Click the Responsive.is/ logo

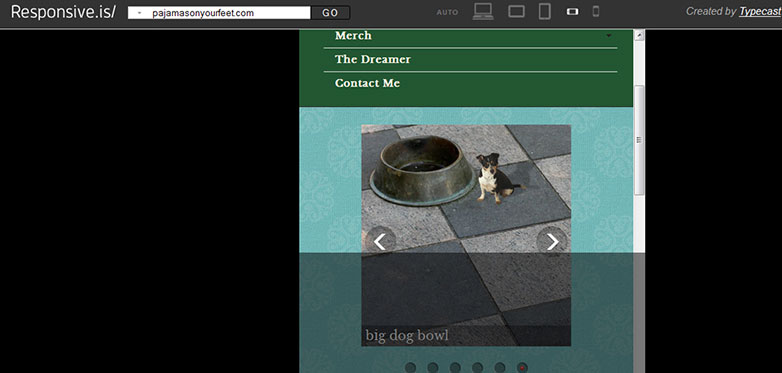tap(63, 12)
